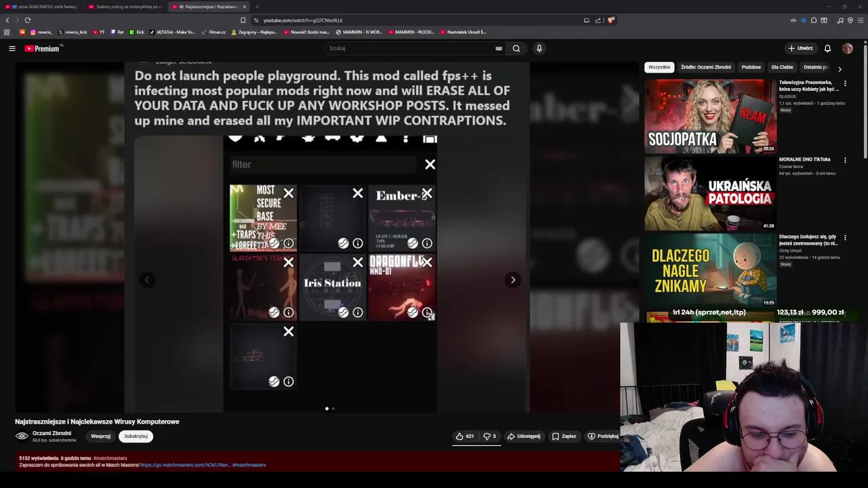Click the Wesprzyj join button

click(100, 436)
